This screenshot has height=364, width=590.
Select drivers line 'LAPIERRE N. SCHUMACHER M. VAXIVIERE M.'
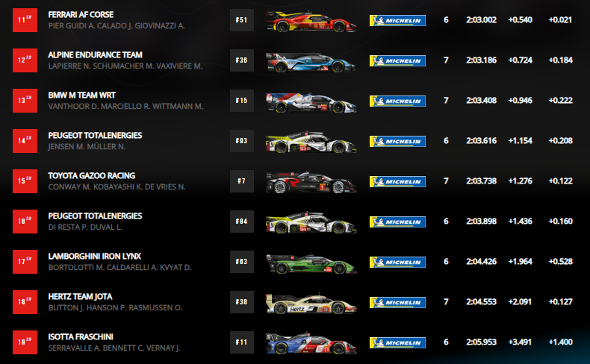[x=125, y=66]
